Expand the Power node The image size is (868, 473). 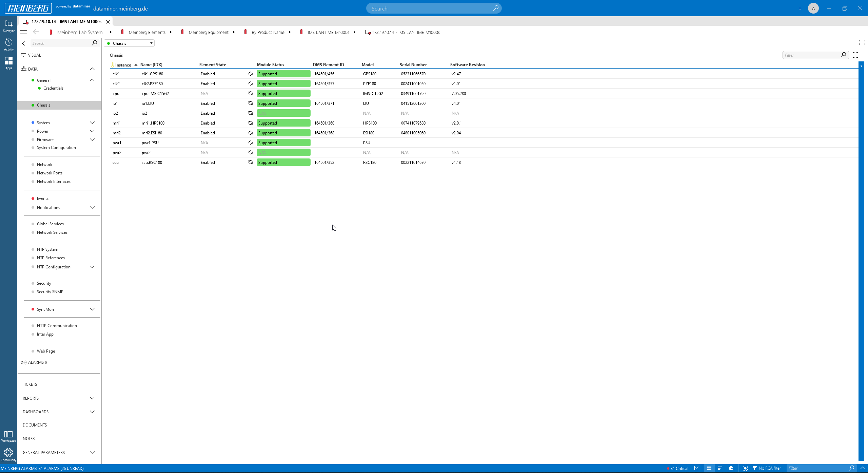coord(92,131)
